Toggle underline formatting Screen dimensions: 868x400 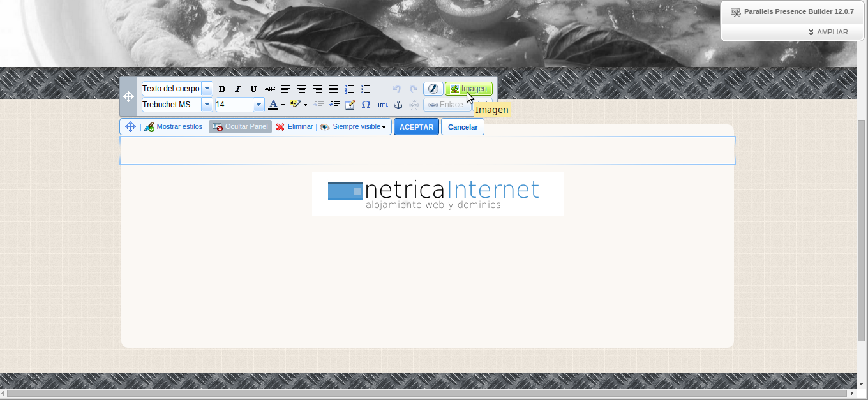pos(253,89)
